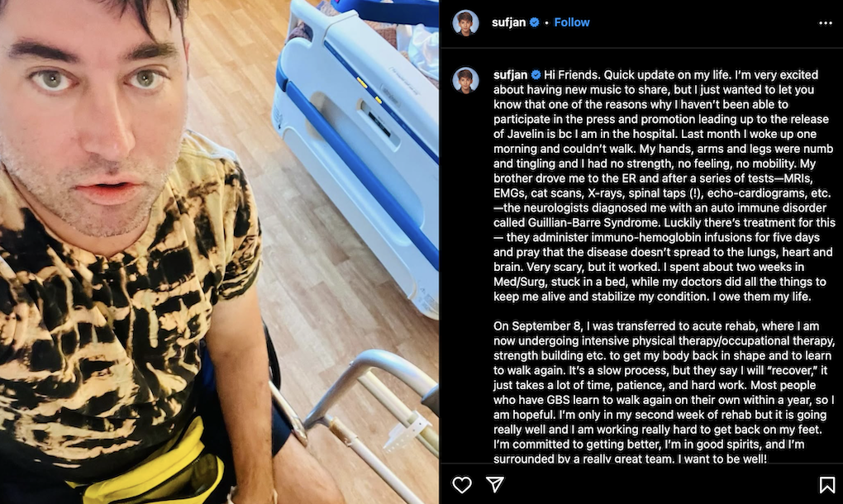Like the post with the heart icon
This screenshot has width=843, height=504.
pyautogui.click(x=461, y=485)
